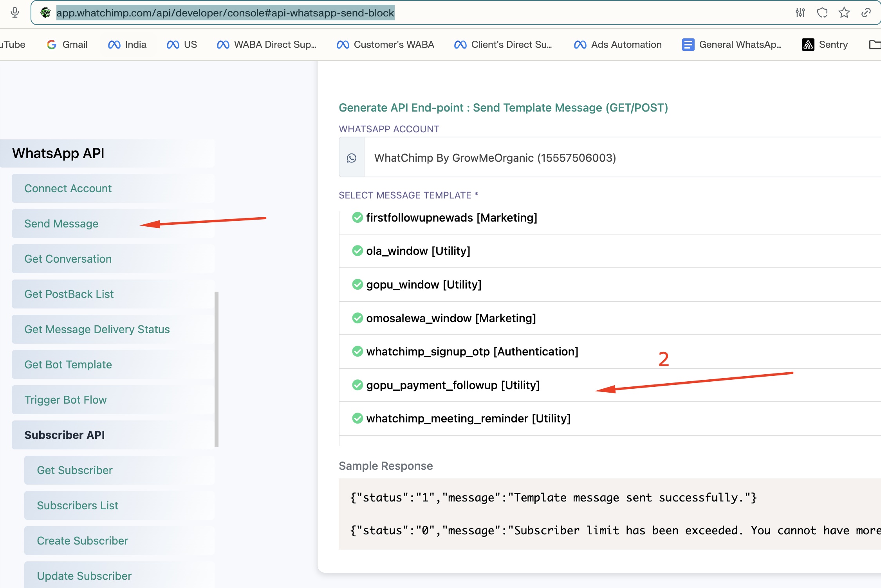Open Create Subscriber in the sidebar
This screenshot has height=588, width=881.
[x=119, y=541]
